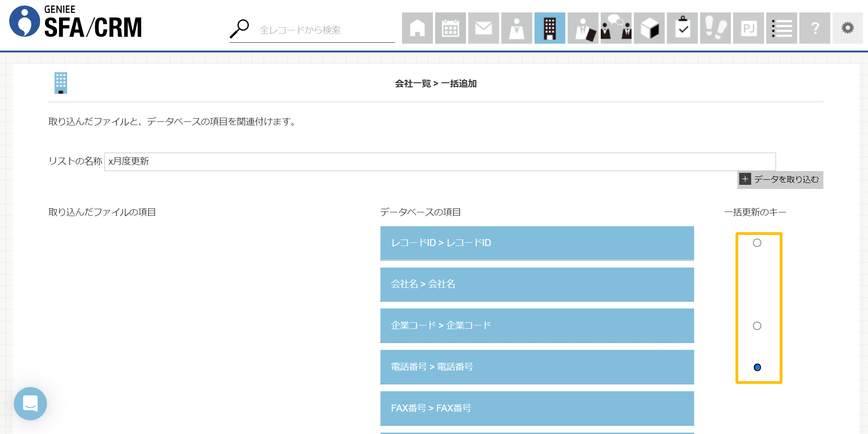Click the question mark help icon
The image size is (868, 434).
(x=815, y=29)
